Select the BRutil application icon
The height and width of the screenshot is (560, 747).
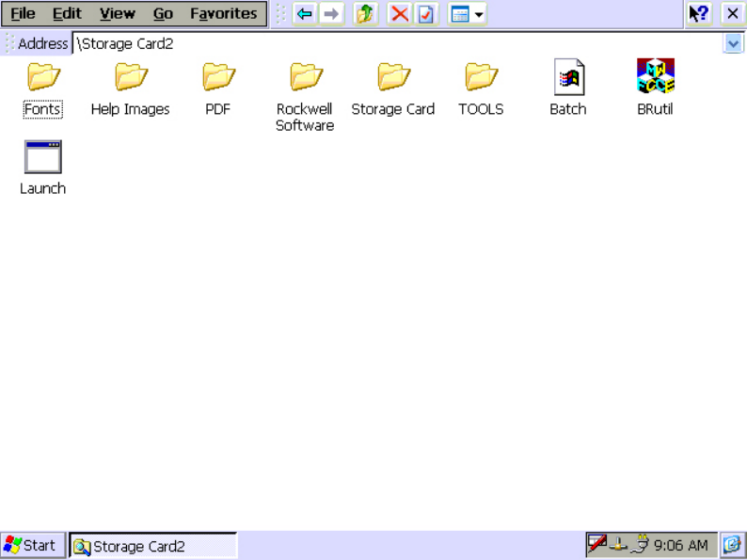[655, 77]
